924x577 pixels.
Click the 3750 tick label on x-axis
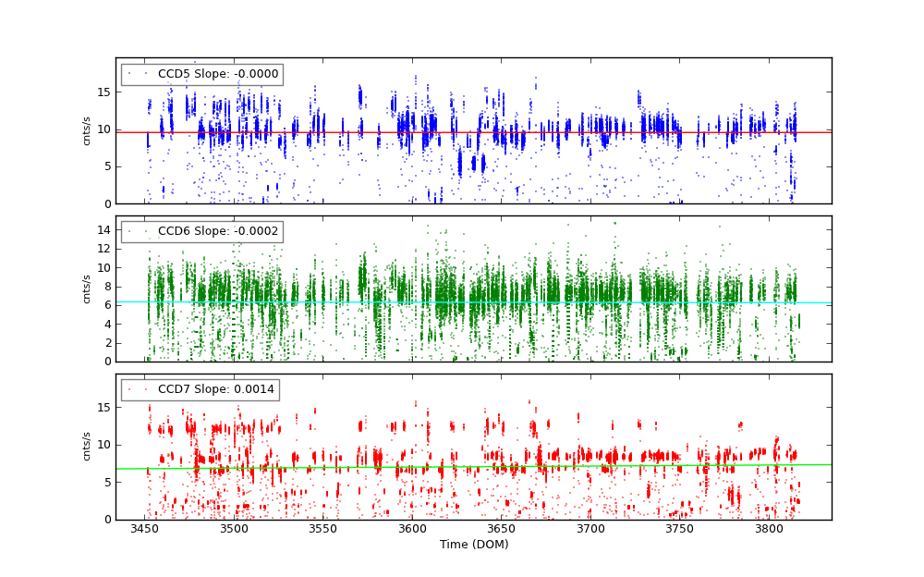[679, 529]
